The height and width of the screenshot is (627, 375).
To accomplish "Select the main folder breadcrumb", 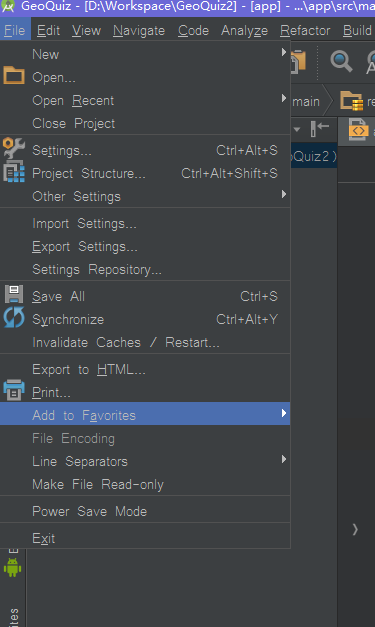I will [306, 102].
